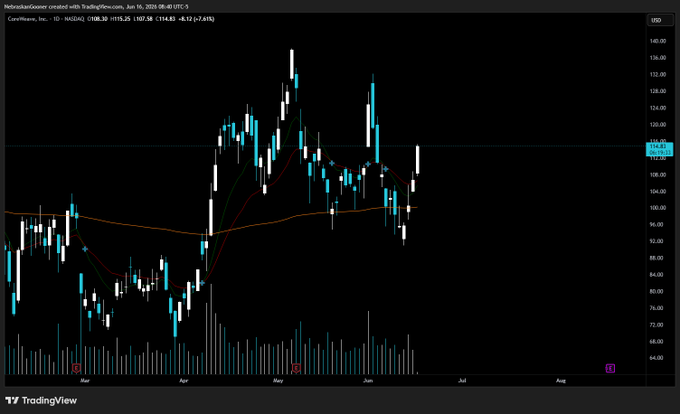
Task: Click the cross marker on early-April candles near 82
Action: point(202,283)
